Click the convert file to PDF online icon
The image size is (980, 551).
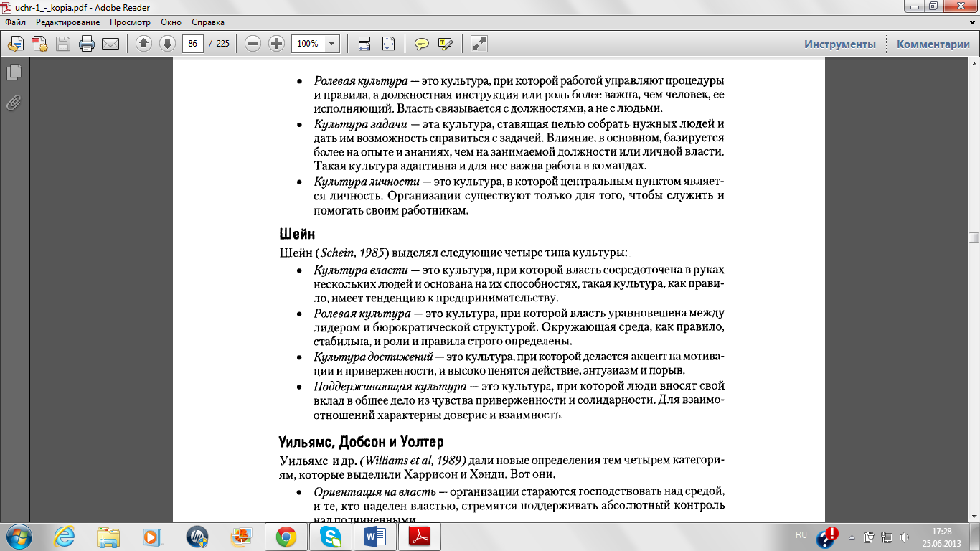pyautogui.click(x=16, y=44)
